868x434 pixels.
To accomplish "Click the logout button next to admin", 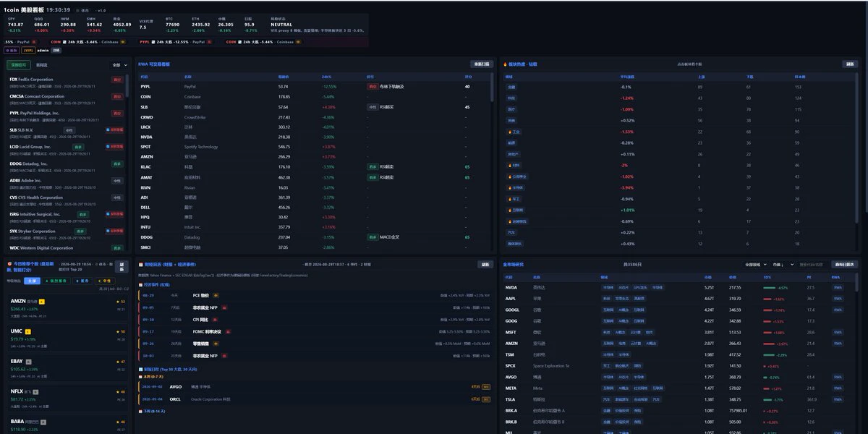I will pyautogui.click(x=56, y=51).
